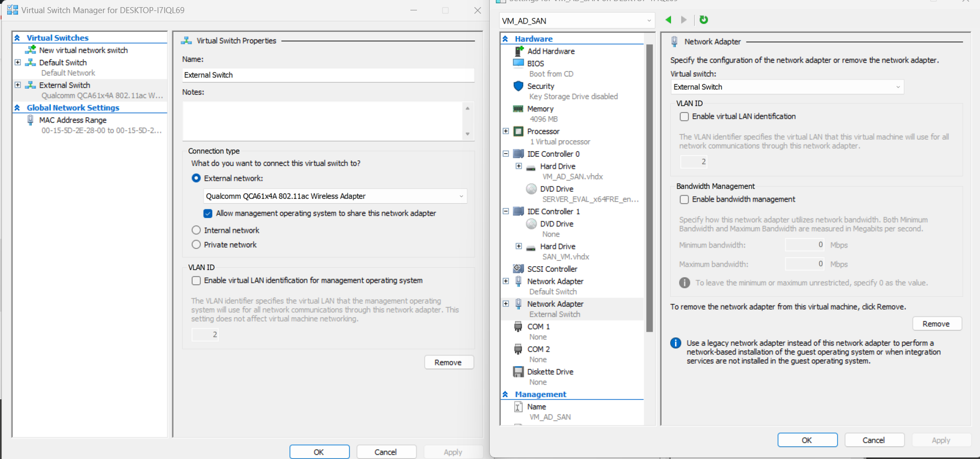Collapse the IDE Controller 0 node
The height and width of the screenshot is (459, 980).
(x=506, y=154)
